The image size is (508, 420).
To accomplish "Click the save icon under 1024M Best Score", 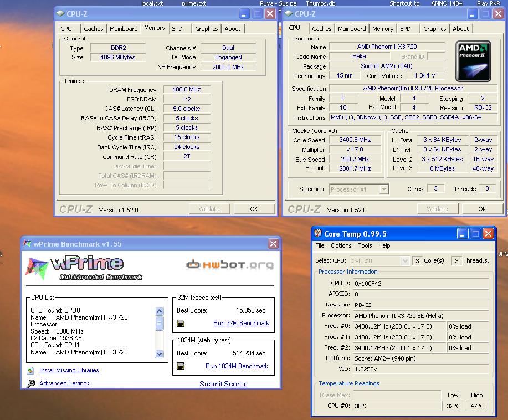I will coord(181,366).
